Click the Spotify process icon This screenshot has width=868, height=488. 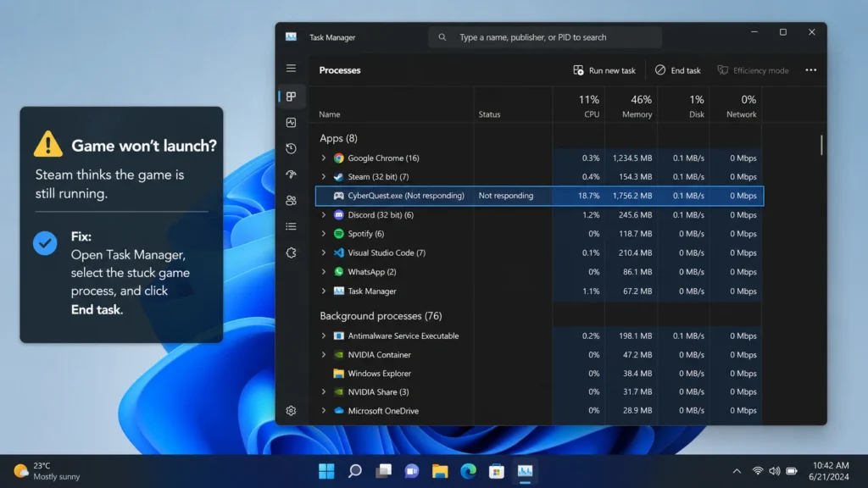(339, 234)
